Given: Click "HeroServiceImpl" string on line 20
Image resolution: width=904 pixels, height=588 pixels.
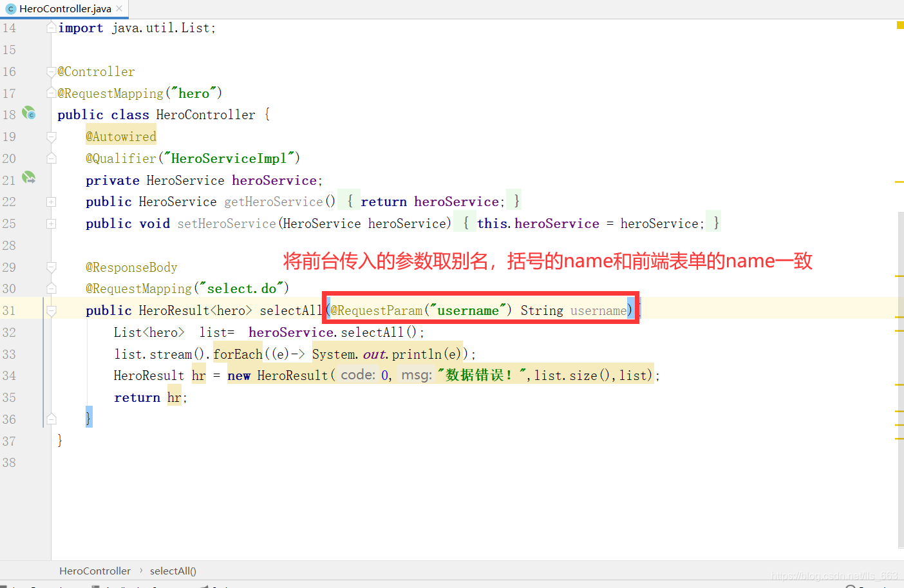Looking at the screenshot, I should (229, 158).
